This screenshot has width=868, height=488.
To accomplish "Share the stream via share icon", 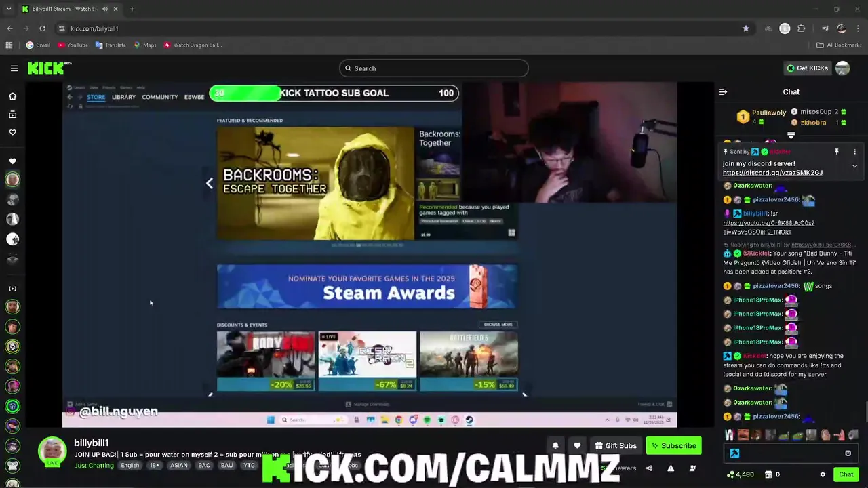I will [x=649, y=468].
